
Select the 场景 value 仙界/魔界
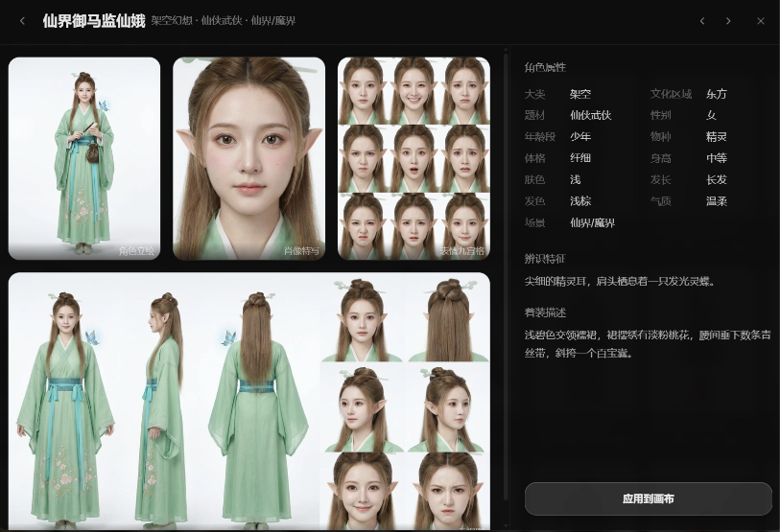click(x=592, y=222)
